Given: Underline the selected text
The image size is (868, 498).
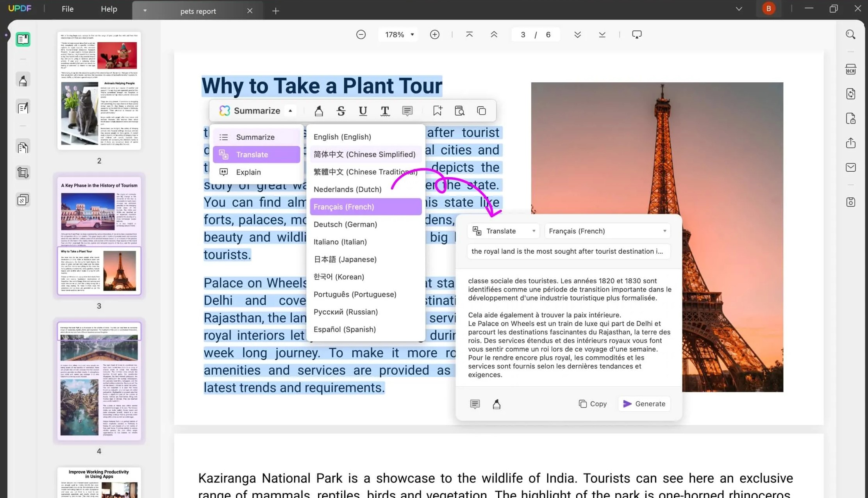Looking at the screenshot, I should [363, 111].
